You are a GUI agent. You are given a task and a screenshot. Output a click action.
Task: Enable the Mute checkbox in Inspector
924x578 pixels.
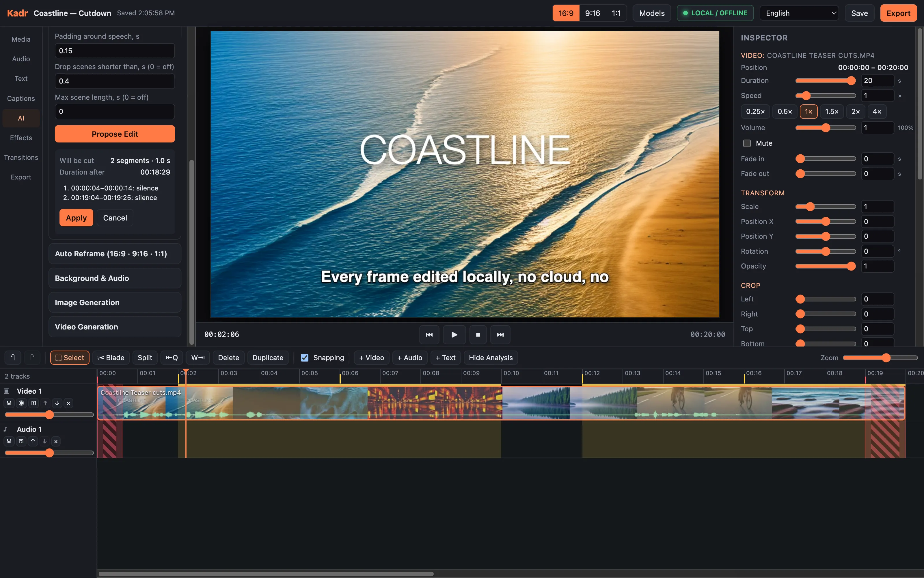pos(747,143)
